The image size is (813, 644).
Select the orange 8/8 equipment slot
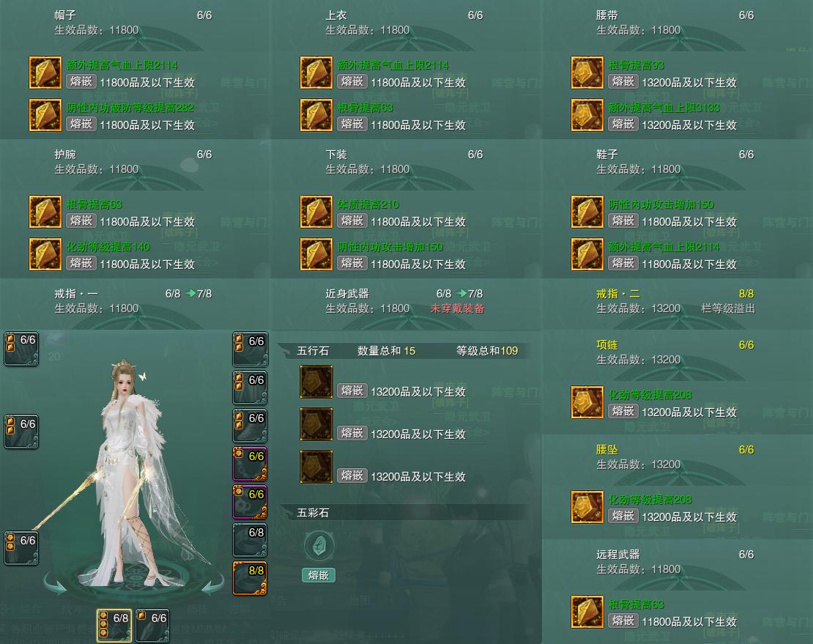pyautogui.click(x=250, y=578)
